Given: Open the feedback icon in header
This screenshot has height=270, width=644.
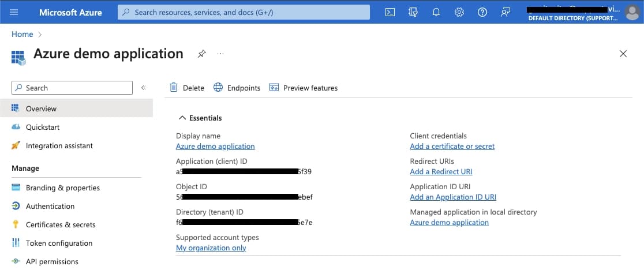Looking at the screenshot, I should [x=505, y=12].
